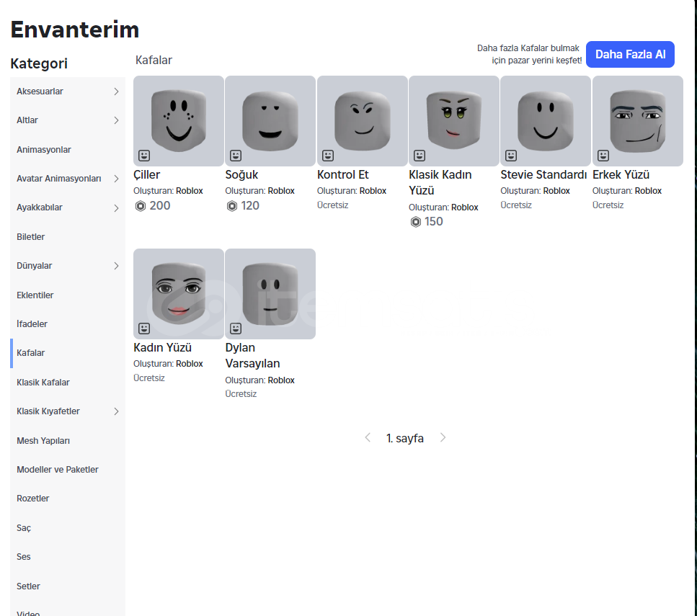Screen dimensions: 697x616
Task: Click the Robux icon next to 120
Action: pyautogui.click(x=232, y=206)
